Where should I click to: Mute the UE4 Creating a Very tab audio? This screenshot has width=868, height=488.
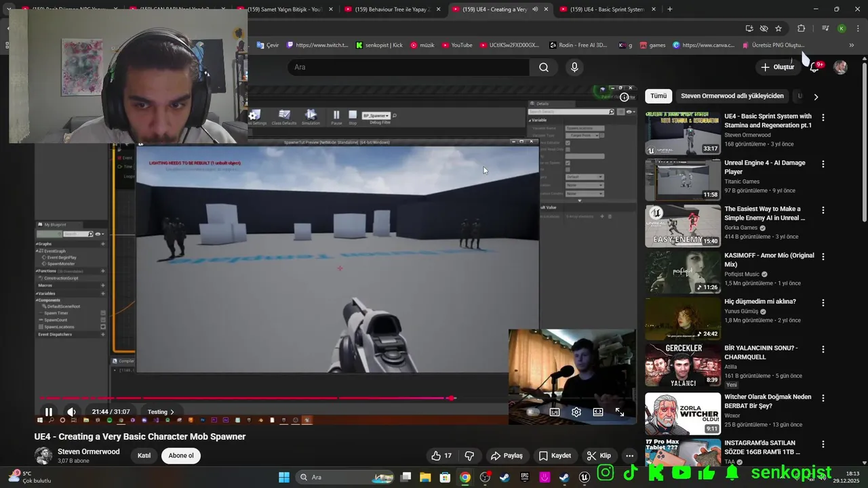point(535,9)
